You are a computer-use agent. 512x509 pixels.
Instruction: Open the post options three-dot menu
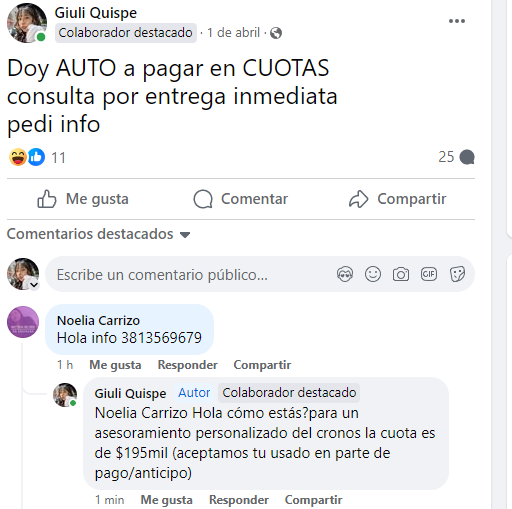coord(456,21)
